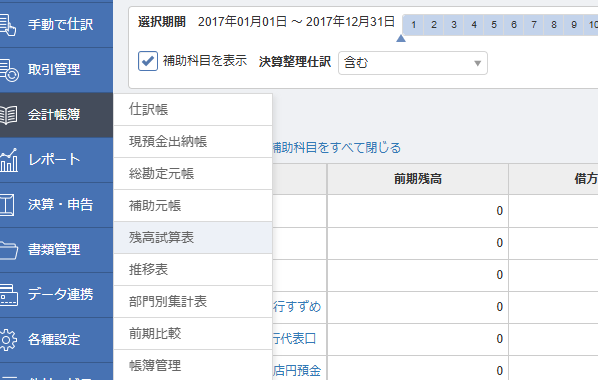Click the 会計帳簿 open book icon
The image size is (598, 380).
coord(8,115)
